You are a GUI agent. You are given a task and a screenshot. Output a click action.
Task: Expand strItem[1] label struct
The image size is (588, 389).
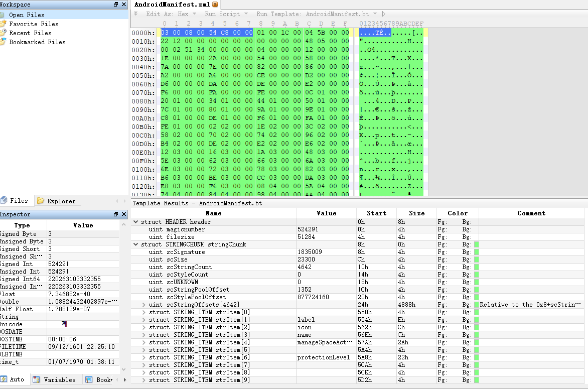point(143,320)
